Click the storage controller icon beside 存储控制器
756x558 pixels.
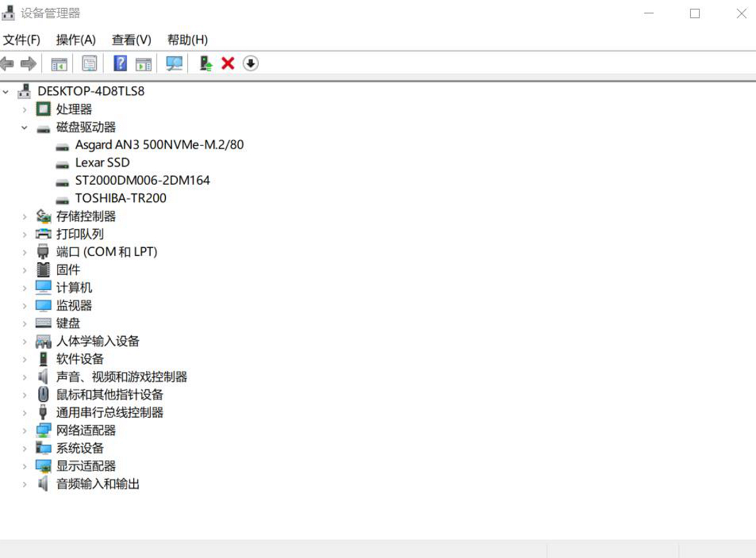pyautogui.click(x=43, y=216)
